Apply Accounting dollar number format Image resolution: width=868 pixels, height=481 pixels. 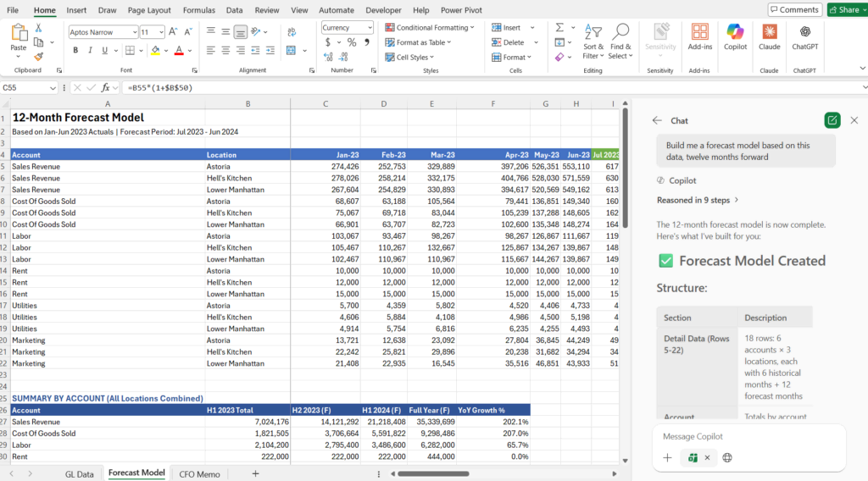coord(328,42)
